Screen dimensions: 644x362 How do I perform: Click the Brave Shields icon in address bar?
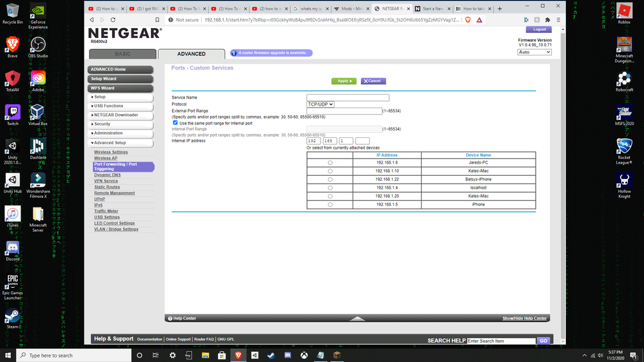tap(468, 20)
